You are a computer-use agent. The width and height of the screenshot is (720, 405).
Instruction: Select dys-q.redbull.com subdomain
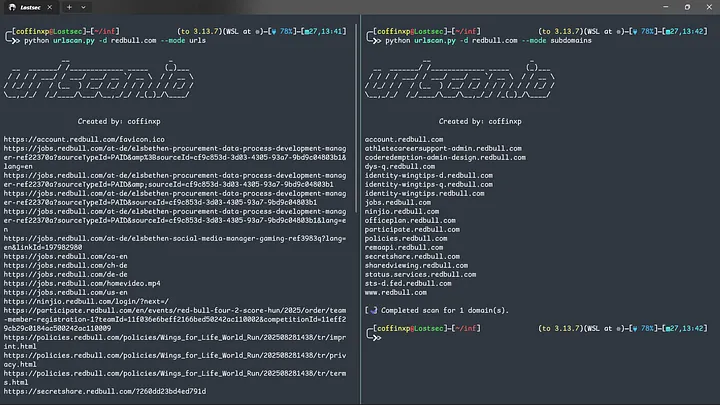click(x=400, y=166)
